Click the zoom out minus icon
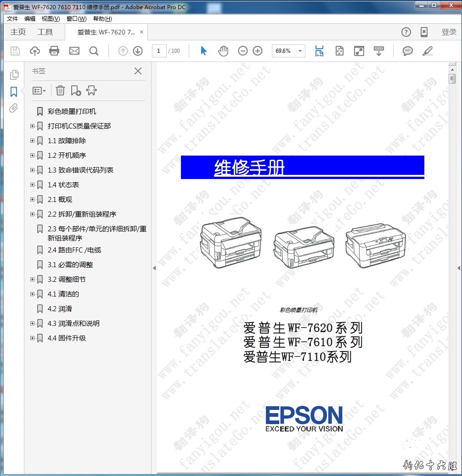462x476 pixels. pyautogui.click(x=243, y=51)
